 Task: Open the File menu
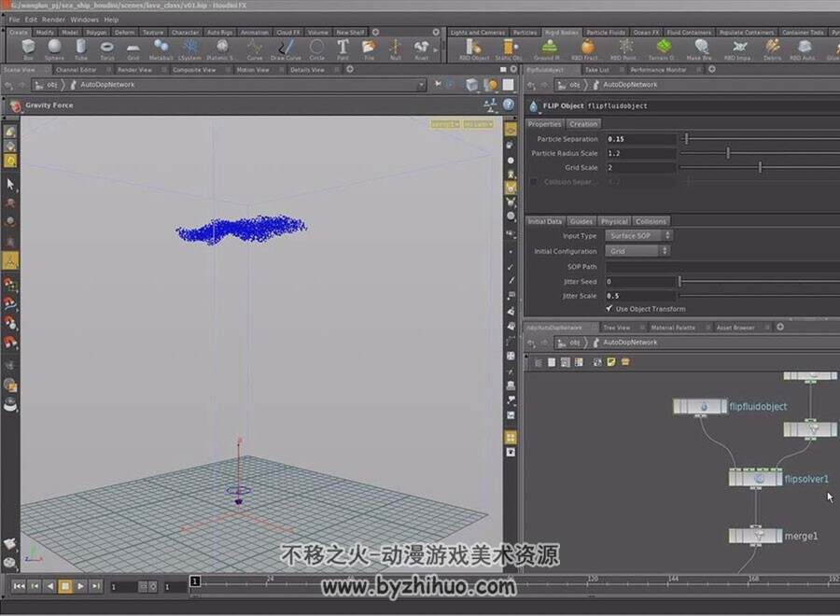point(14,20)
